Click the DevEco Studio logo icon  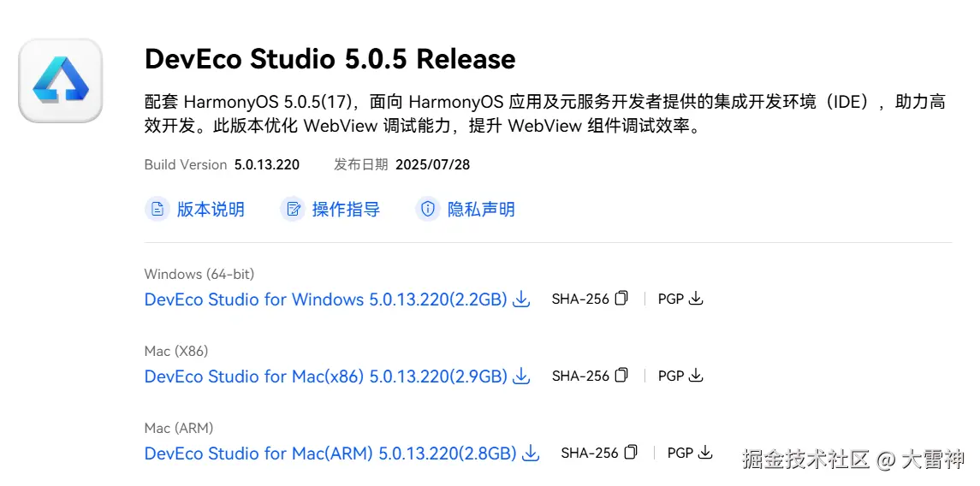pos(61,80)
